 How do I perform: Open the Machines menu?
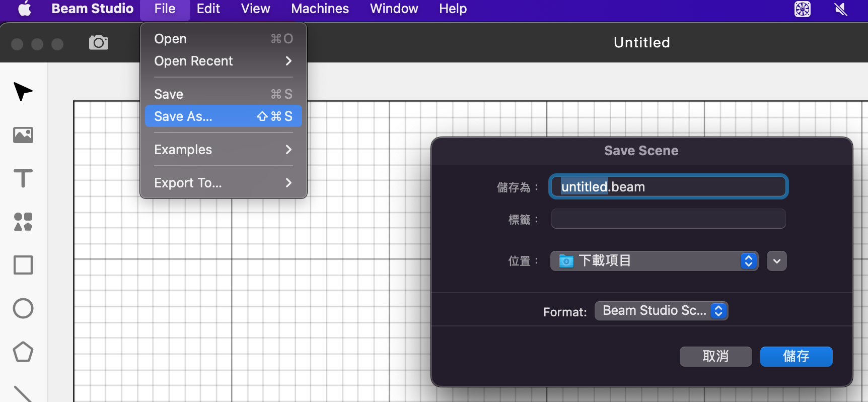pos(320,9)
